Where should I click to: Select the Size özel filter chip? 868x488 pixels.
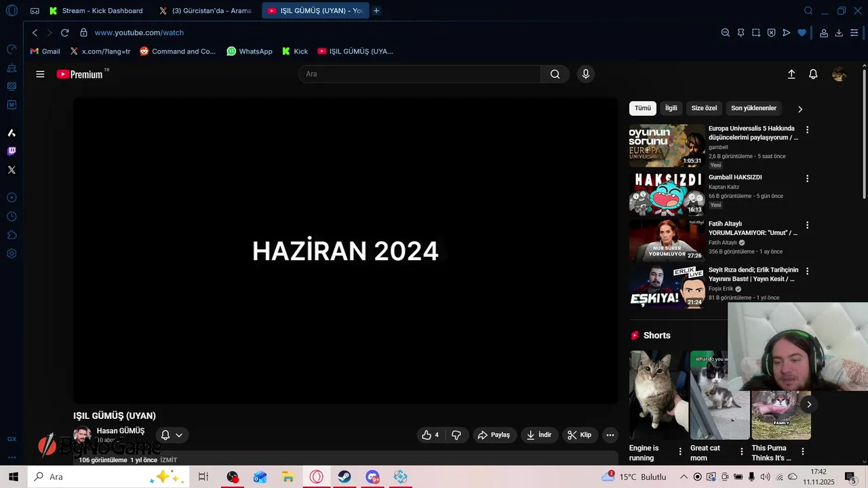[704, 108]
